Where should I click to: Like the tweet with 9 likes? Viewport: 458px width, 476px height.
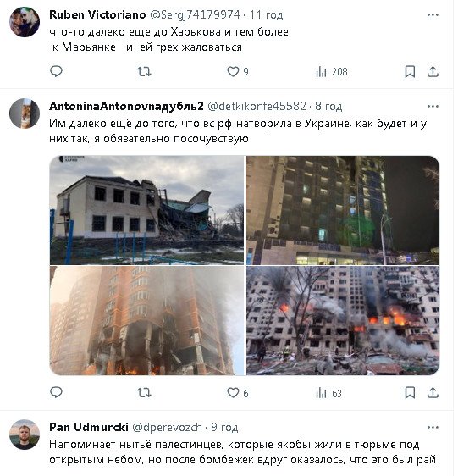click(x=238, y=72)
